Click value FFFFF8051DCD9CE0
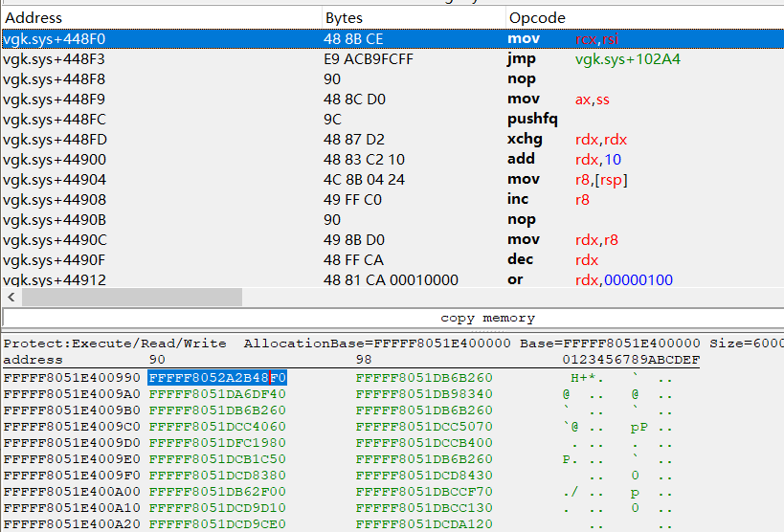 pyautogui.click(x=217, y=524)
